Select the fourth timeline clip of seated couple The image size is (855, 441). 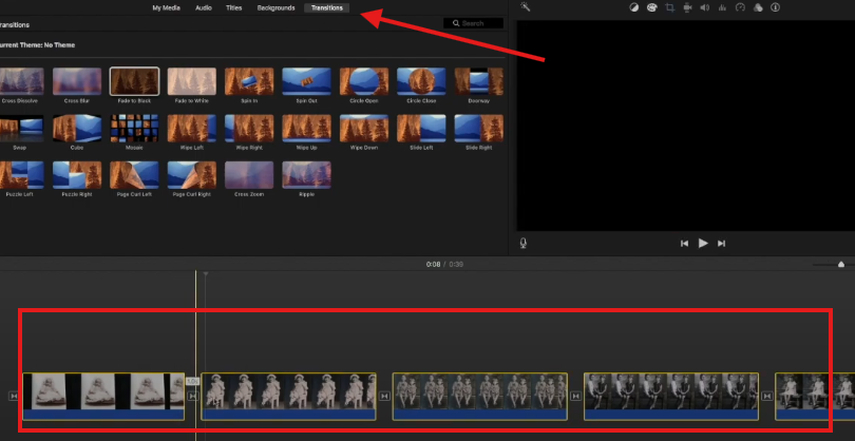[671, 396]
